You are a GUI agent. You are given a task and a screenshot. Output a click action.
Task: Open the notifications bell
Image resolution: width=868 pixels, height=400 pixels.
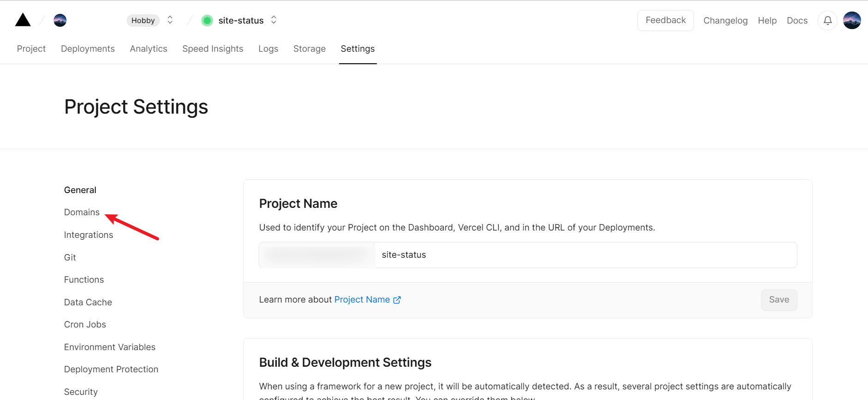pyautogui.click(x=827, y=20)
